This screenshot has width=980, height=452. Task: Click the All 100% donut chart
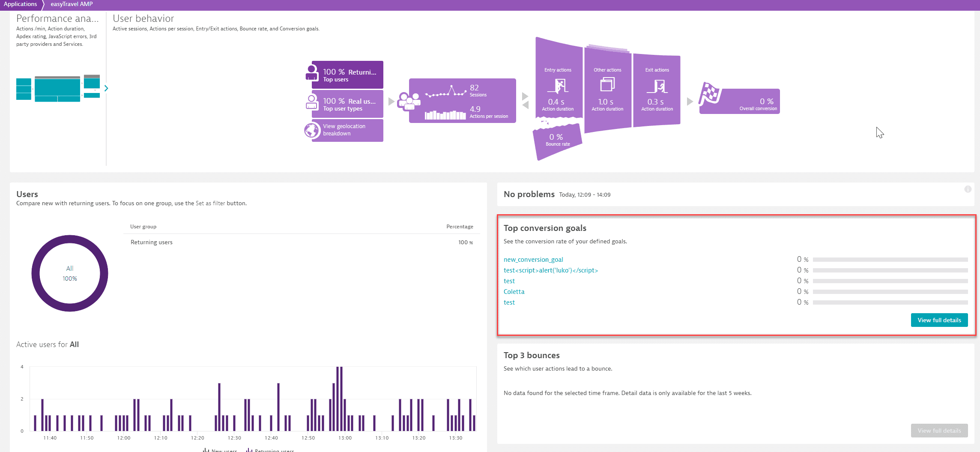point(70,273)
